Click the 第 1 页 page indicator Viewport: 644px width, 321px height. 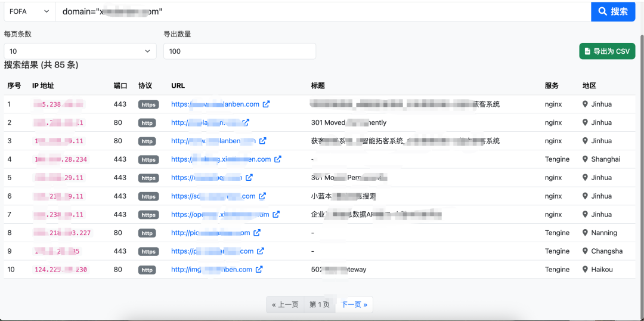[320, 304]
